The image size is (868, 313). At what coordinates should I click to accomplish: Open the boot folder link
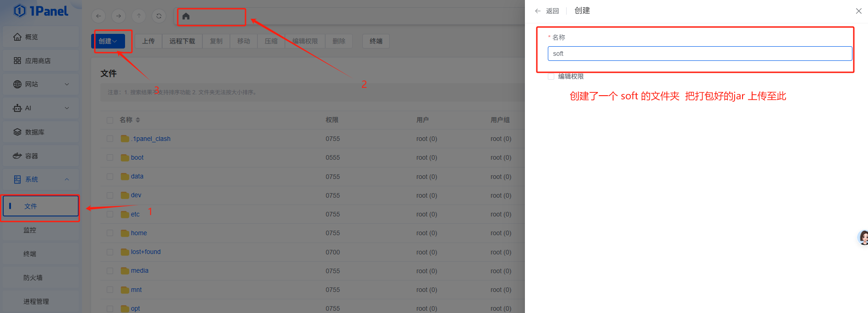137,157
